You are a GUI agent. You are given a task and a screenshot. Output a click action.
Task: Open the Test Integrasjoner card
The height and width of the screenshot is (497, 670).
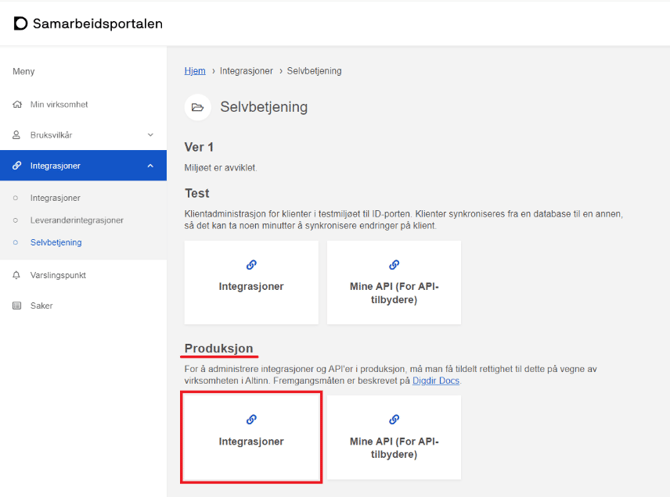point(251,282)
